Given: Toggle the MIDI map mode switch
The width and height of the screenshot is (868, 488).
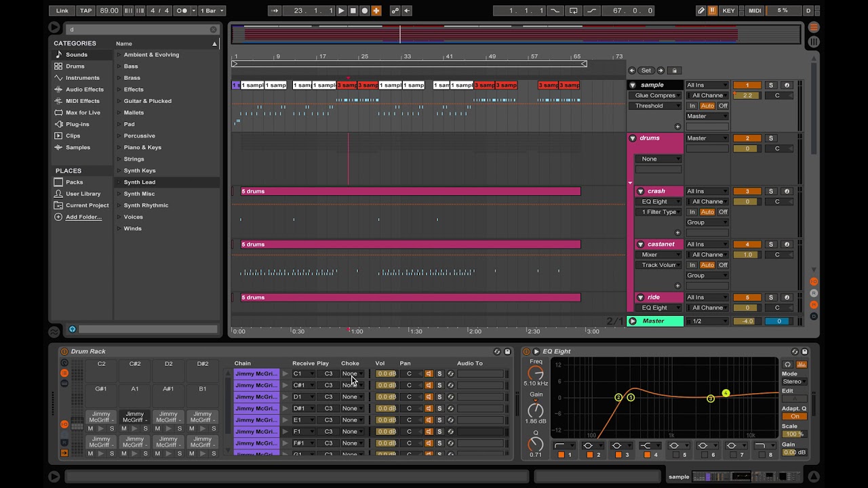Looking at the screenshot, I should (754, 11).
